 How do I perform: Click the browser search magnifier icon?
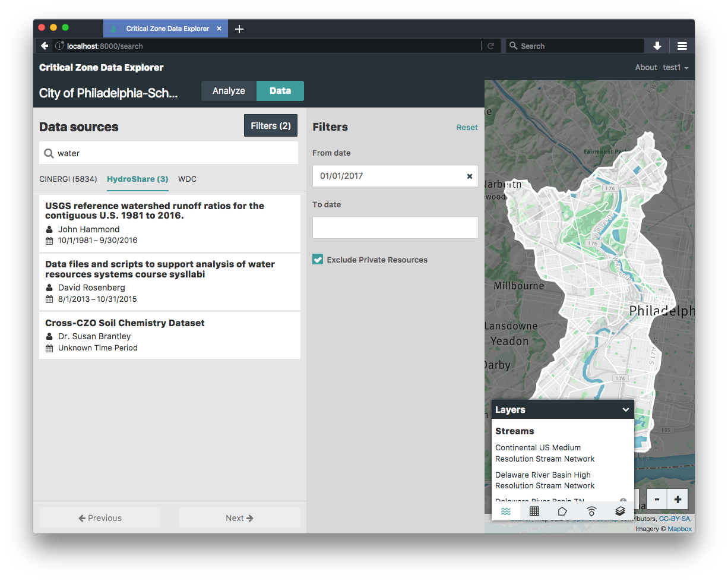tap(513, 46)
